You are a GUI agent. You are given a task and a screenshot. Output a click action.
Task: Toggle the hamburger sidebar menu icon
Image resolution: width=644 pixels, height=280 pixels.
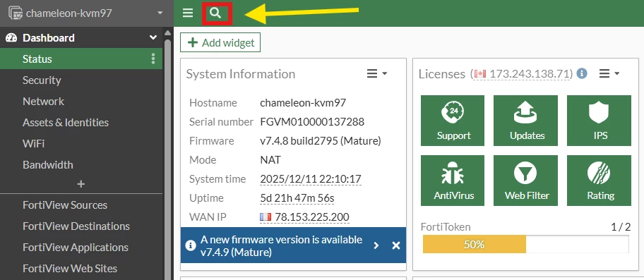[188, 13]
